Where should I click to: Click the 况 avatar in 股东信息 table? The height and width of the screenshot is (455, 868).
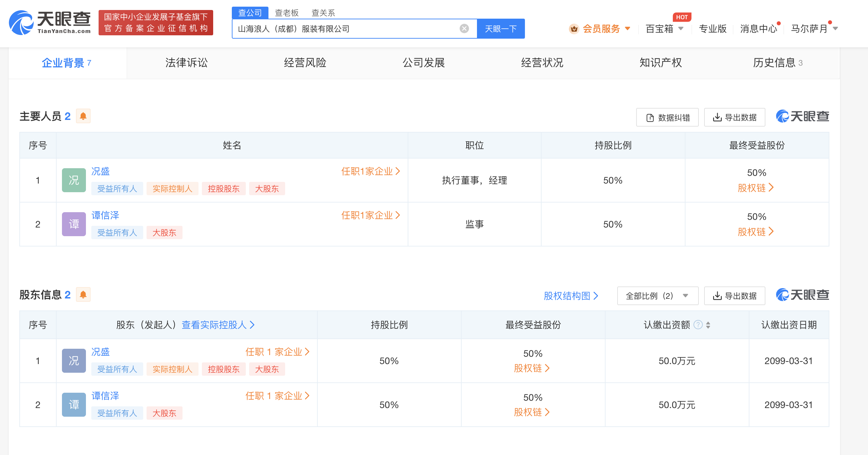74,361
